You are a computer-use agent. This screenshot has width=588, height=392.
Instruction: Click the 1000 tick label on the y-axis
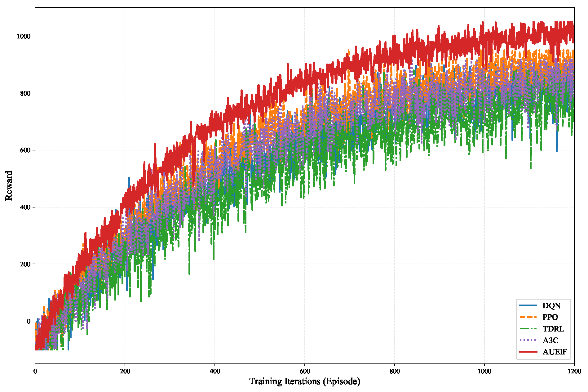[x=24, y=36]
